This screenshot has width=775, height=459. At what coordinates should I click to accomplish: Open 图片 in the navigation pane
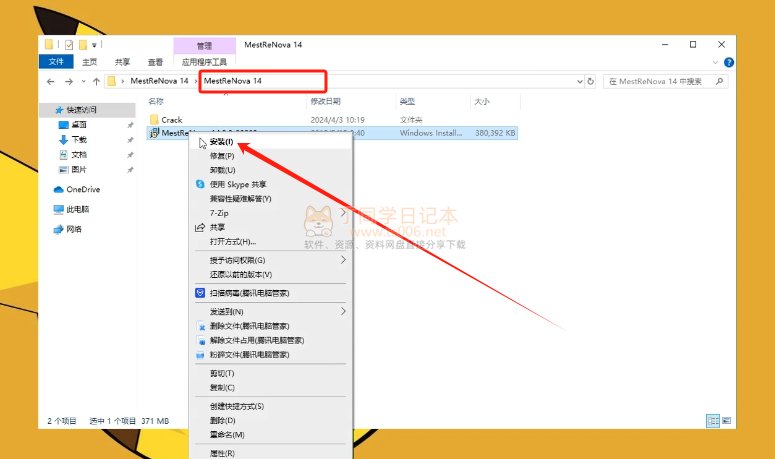[79, 169]
